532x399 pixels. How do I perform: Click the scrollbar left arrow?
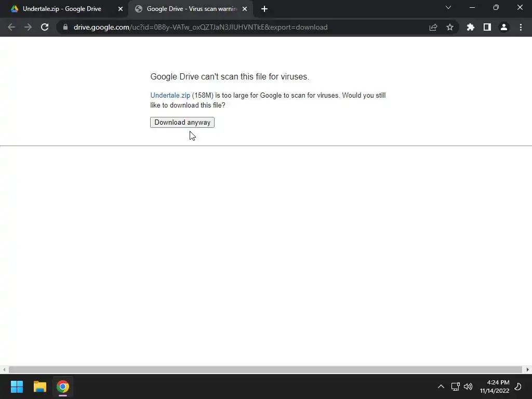pyautogui.click(x=4, y=369)
